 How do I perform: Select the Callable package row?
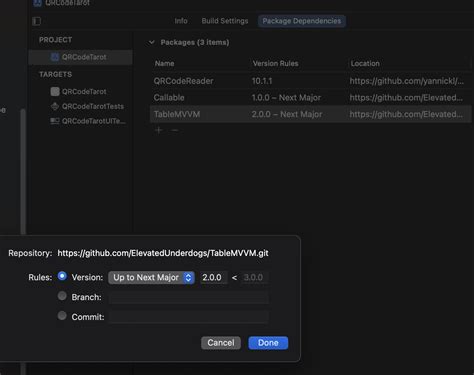[x=311, y=98]
